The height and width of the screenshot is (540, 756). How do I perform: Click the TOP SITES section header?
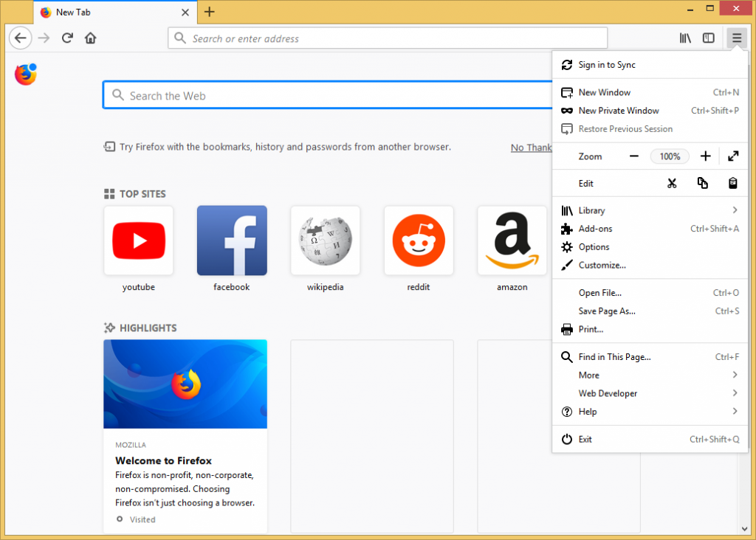click(135, 194)
